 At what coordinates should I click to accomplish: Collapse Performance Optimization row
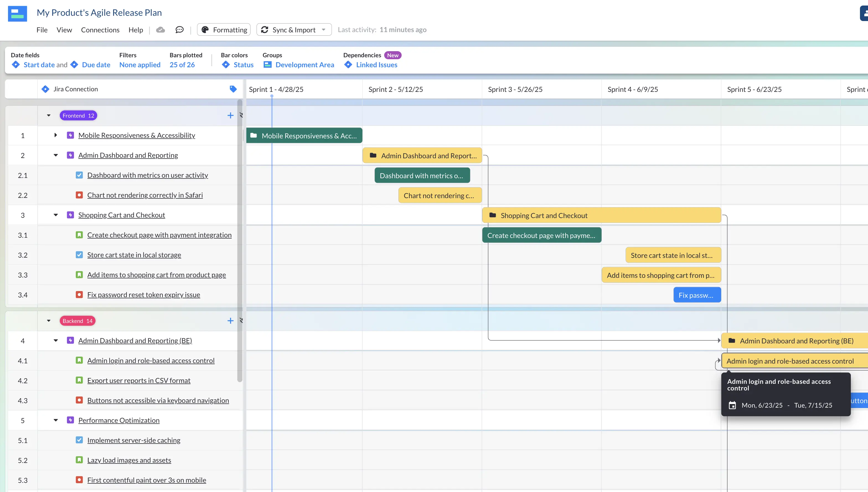56,420
